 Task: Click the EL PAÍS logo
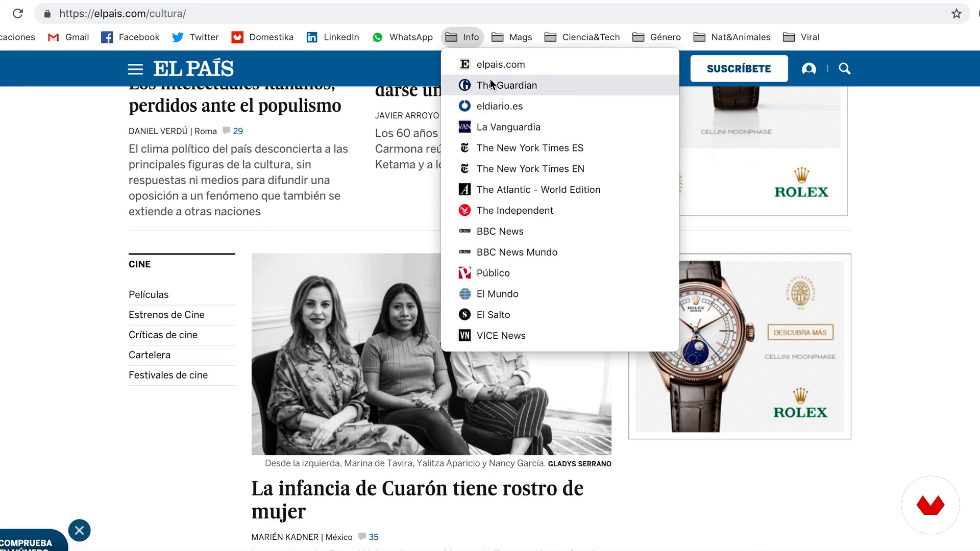(193, 68)
